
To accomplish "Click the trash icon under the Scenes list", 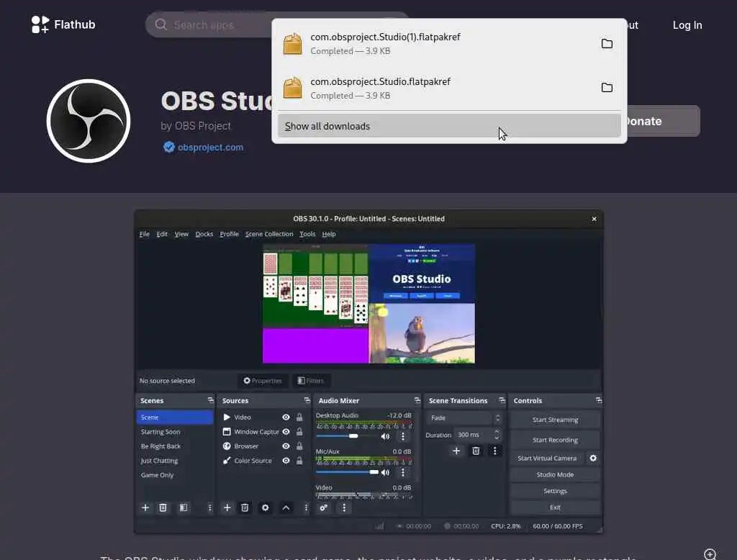I will pos(163,507).
